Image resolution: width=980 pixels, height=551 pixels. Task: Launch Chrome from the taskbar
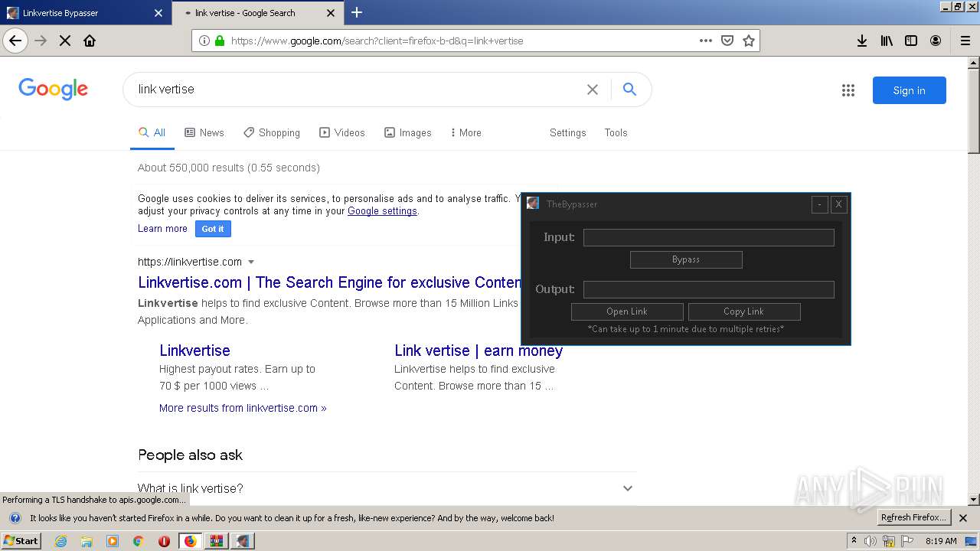click(x=138, y=541)
